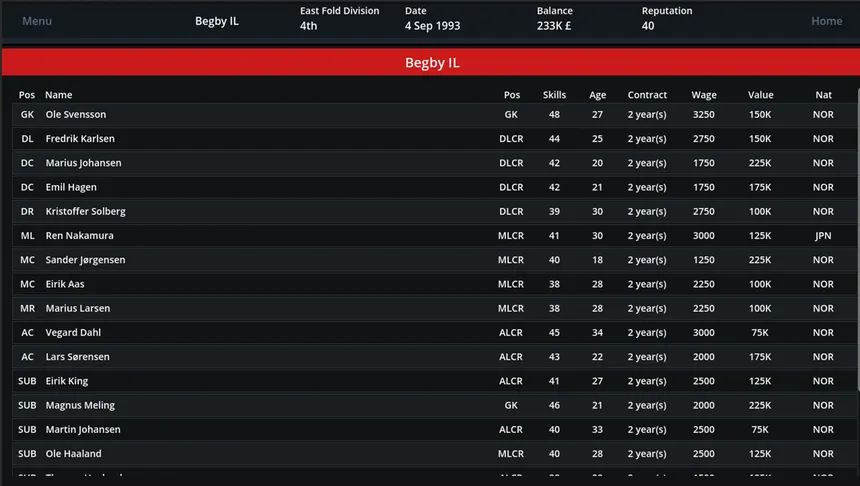Screen dimensions: 860x486
Task: Click the Contract column header
Action: coord(647,95)
